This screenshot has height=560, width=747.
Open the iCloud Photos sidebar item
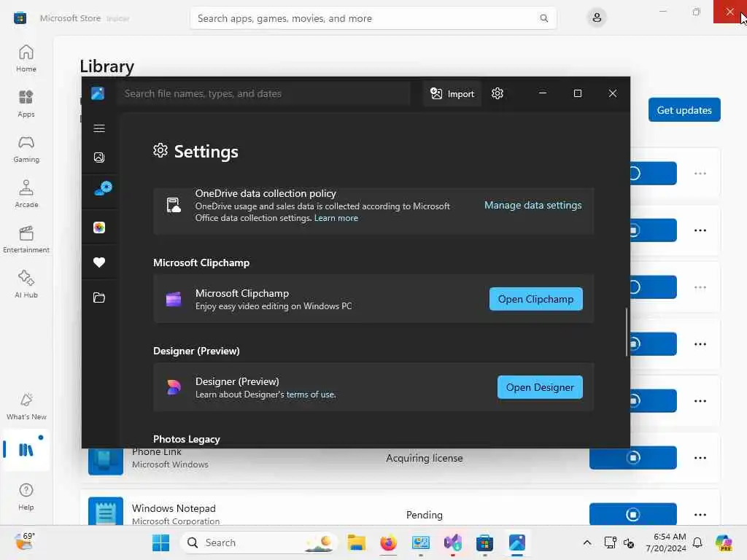[x=99, y=227]
